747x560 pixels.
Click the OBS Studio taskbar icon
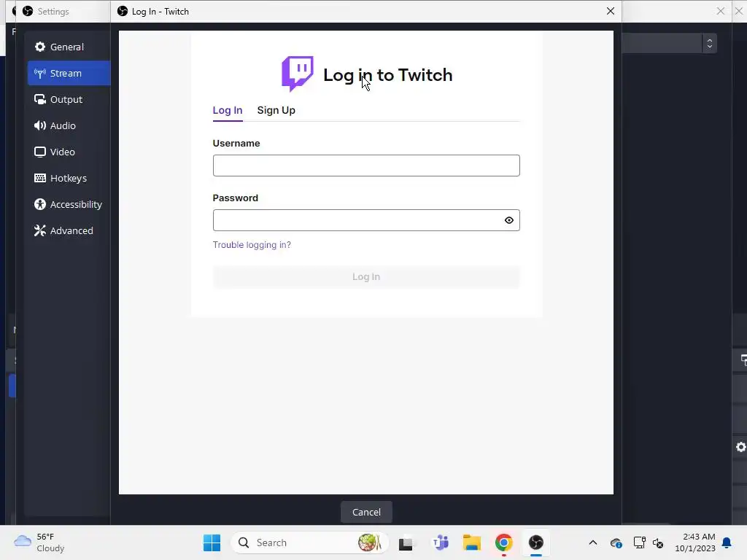[x=536, y=542]
